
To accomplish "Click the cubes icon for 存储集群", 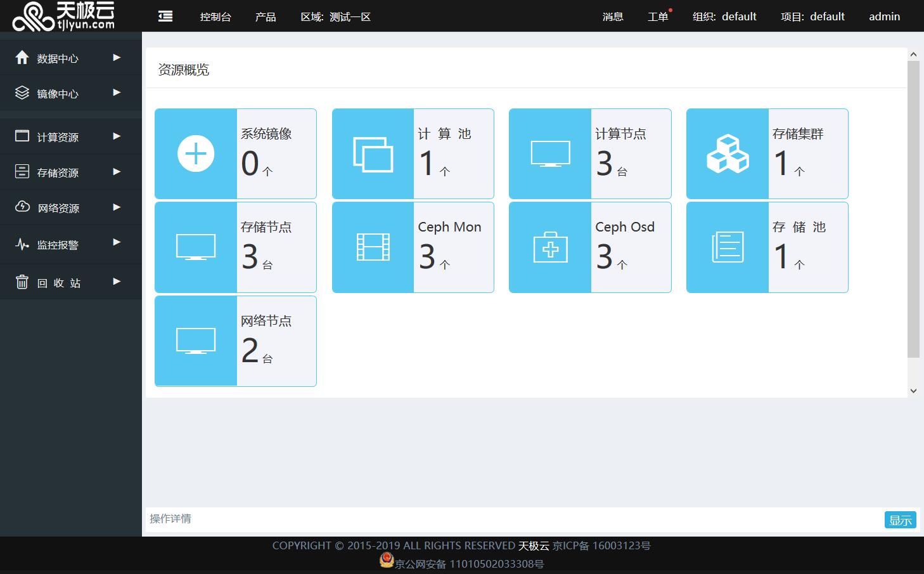I will pos(727,153).
